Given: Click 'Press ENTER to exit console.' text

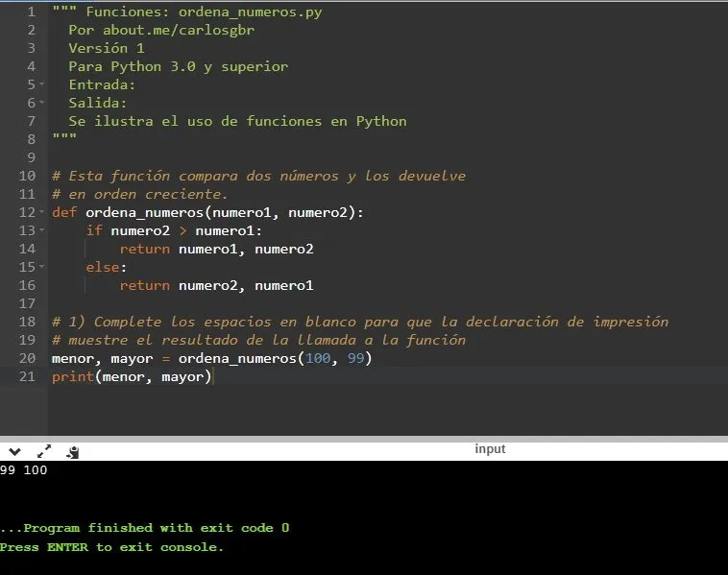Looking at the screenshot, I should [x=111, y=547].
